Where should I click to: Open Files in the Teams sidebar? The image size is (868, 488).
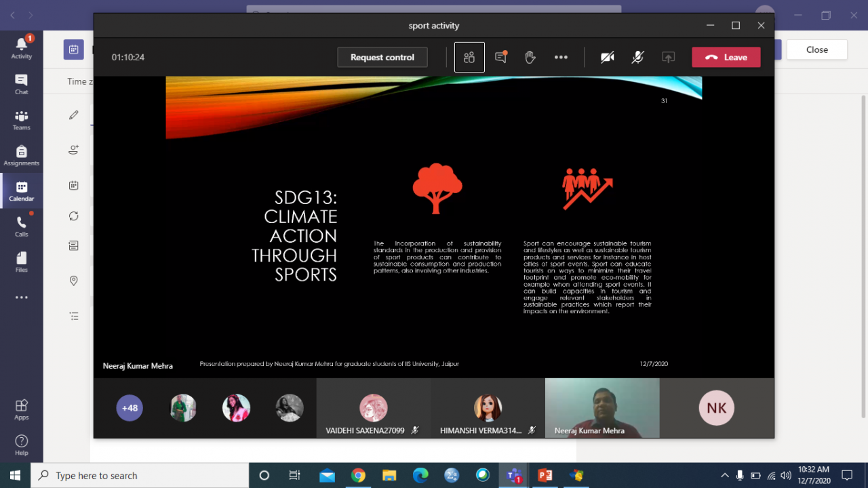[21, 262]
